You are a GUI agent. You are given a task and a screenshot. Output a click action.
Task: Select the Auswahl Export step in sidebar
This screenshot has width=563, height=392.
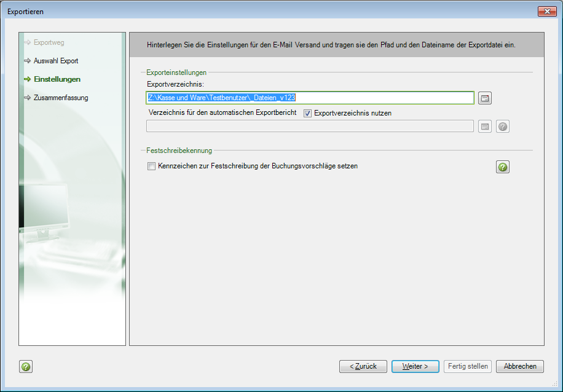[55, 61]
